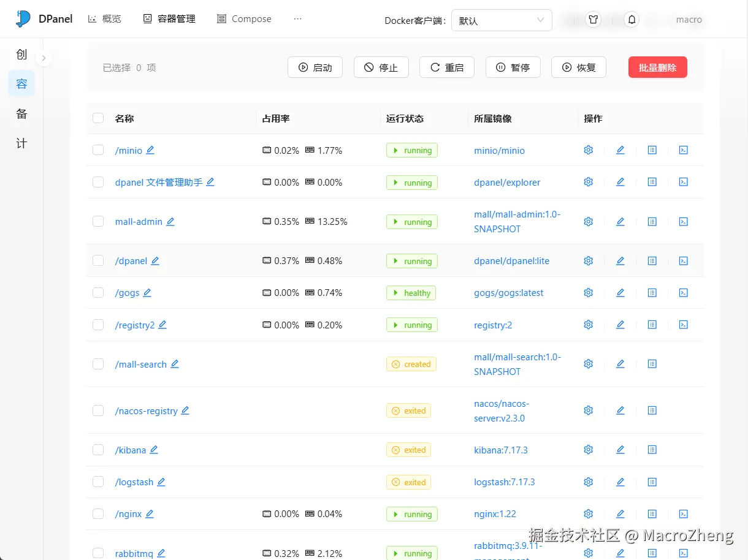The image size is (748, 560).
Task: Rename pencil icon beside dpanel 文件管理助手
Action: pos(210,182)
